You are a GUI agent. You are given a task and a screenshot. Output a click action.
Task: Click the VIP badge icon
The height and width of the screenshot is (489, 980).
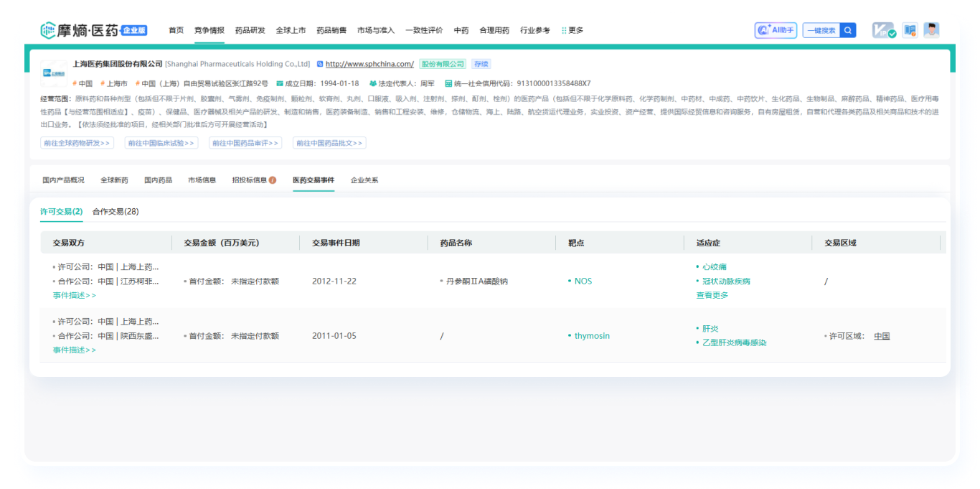coord(884,30)
